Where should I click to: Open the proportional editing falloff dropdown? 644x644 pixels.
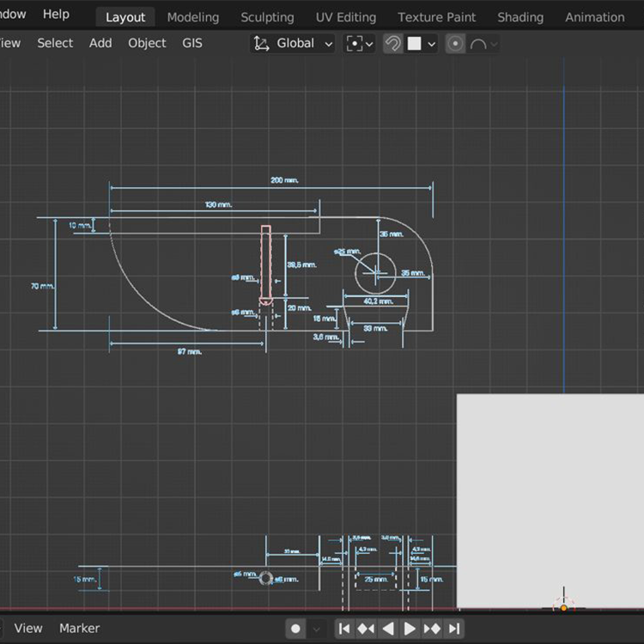coord(484,44)
